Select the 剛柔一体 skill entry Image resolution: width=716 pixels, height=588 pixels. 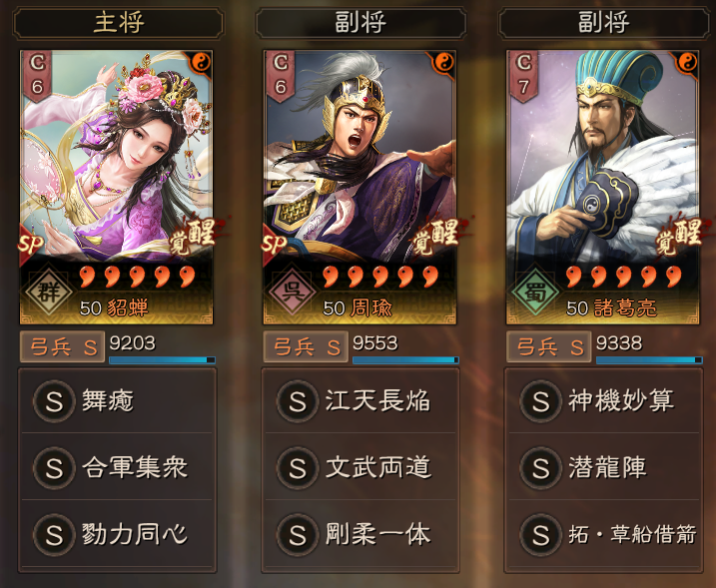(x=360, y=534)
